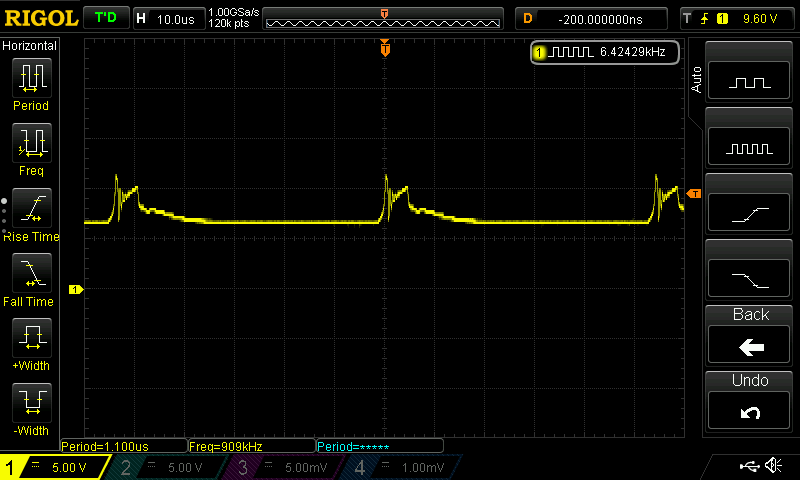This screenshot has width=800, height=480.
Task: Click the trigger level 9.60 V readout
Action: coord(760,19)
